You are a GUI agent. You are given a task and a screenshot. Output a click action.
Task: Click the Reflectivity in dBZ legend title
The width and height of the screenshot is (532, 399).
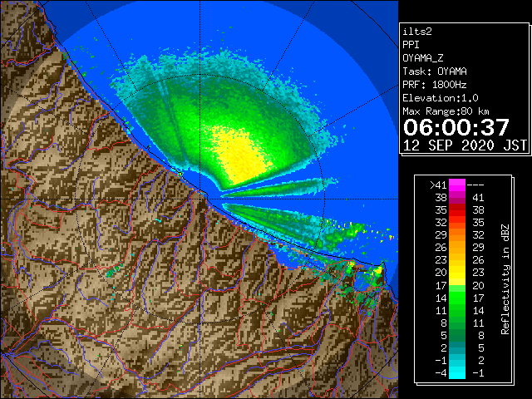(505, 279)
